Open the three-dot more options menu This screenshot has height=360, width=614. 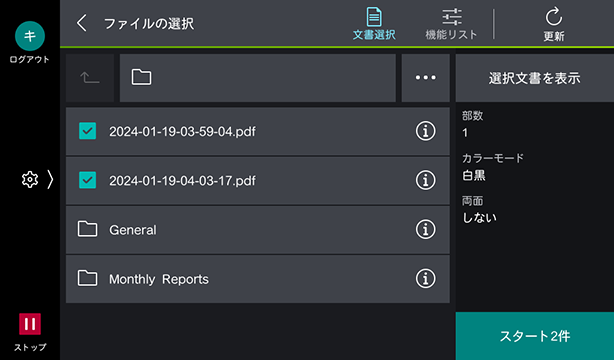(x=425, y=78)
